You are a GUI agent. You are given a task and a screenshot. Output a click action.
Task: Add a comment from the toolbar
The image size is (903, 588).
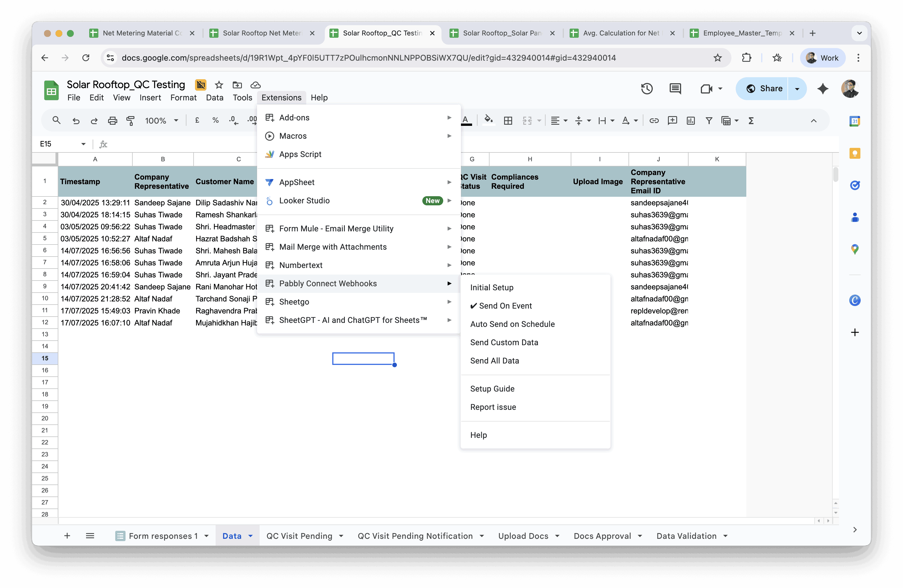(672, 121)
